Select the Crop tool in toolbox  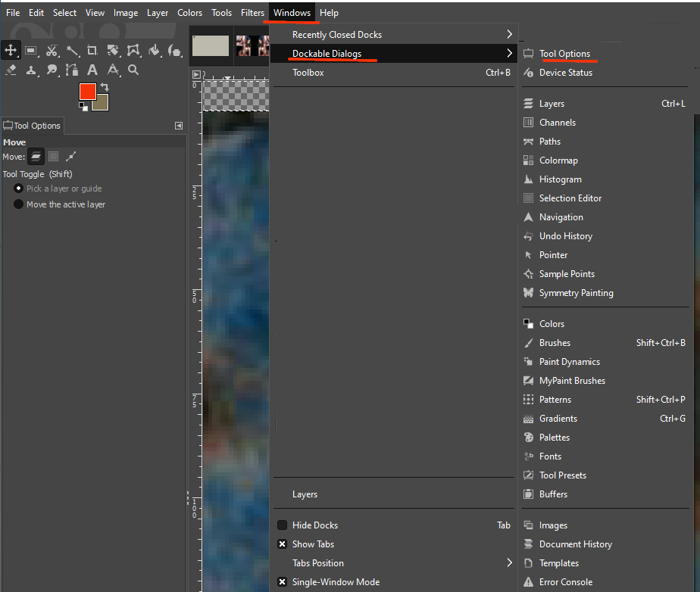click(x=92, y=51)
